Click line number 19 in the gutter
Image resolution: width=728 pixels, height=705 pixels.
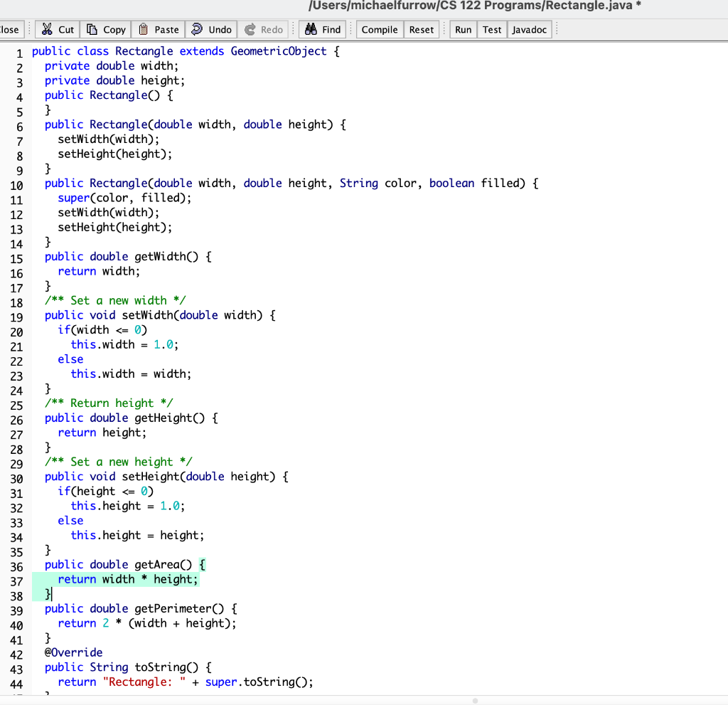point(16,317)
